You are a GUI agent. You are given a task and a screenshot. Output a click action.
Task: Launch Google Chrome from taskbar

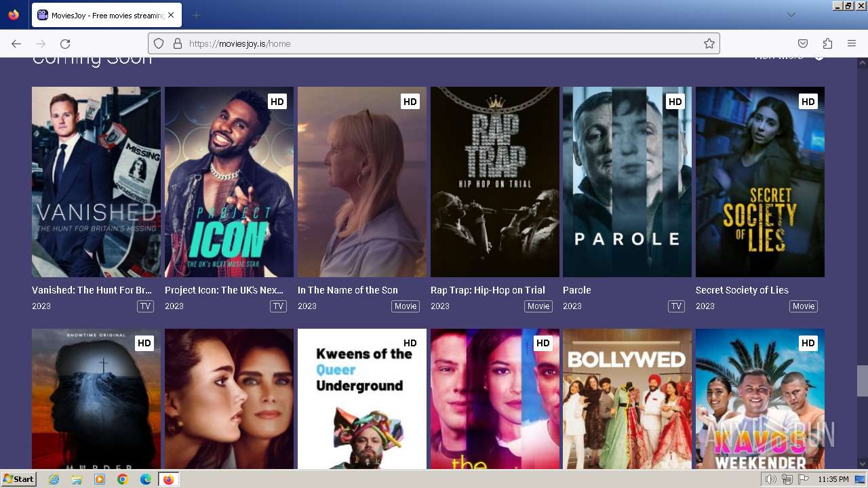123,479
